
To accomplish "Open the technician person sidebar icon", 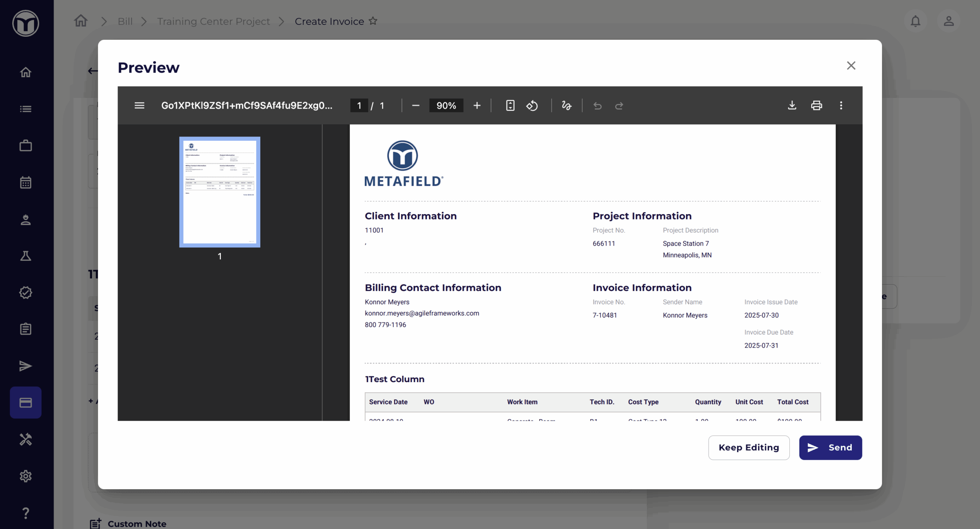I will coord(26,219).
